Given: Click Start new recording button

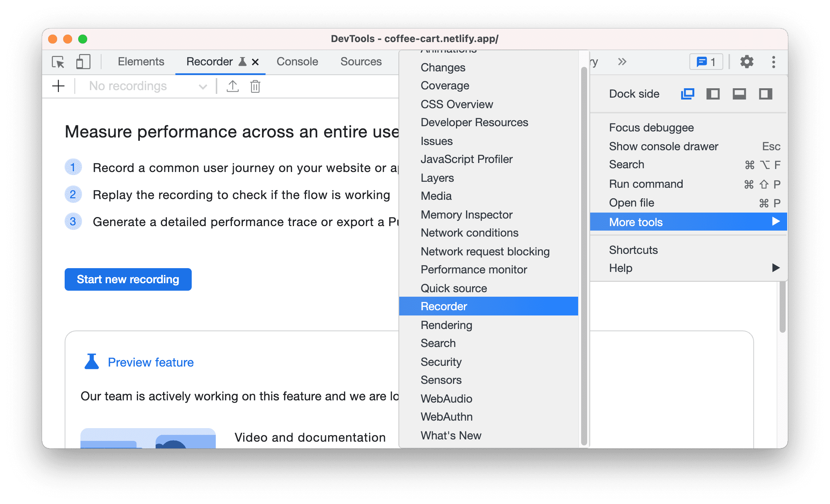Looking at the screenshot, I should click(129, 279).
